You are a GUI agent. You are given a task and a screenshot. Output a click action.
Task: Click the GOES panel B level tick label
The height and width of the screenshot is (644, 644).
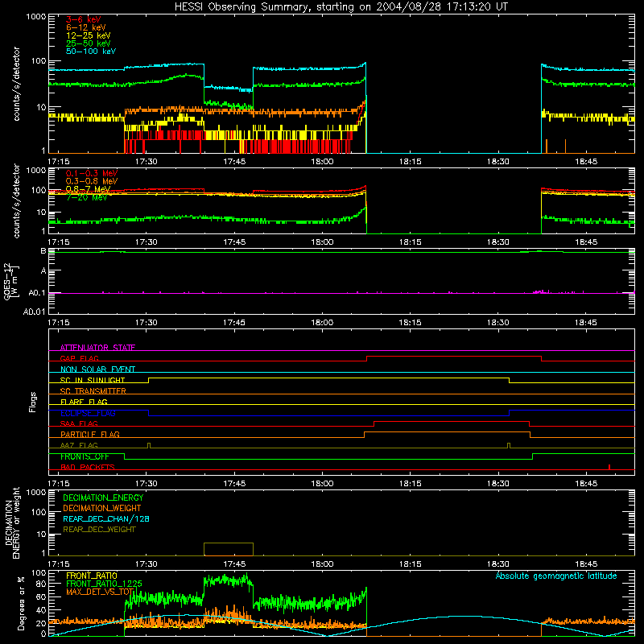[43, 251]
